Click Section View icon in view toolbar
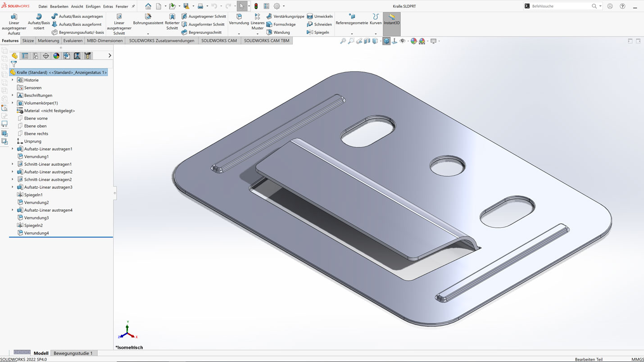644x362 pixels. tap(367, 41)
